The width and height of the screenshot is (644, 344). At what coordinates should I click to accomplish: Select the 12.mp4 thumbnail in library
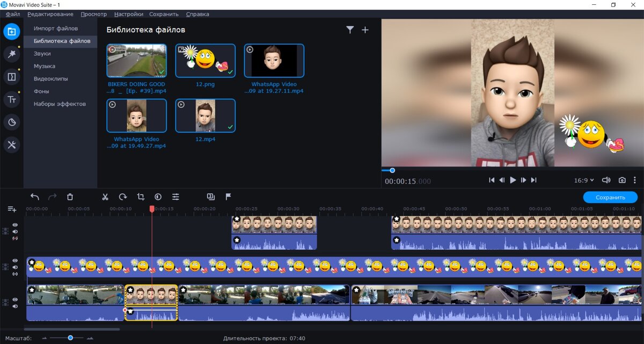pyautogui.click(x=205, y=115)
